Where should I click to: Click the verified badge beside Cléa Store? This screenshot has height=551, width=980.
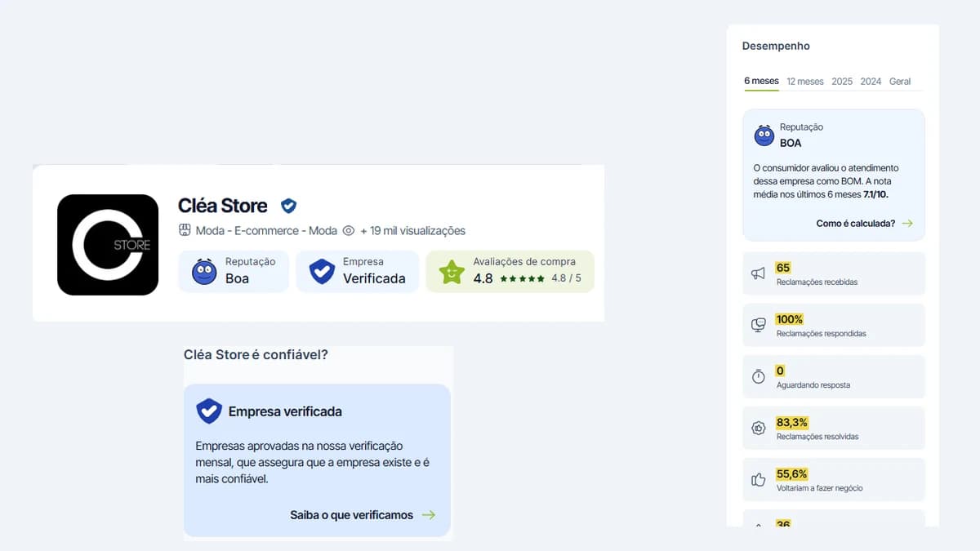288,206
